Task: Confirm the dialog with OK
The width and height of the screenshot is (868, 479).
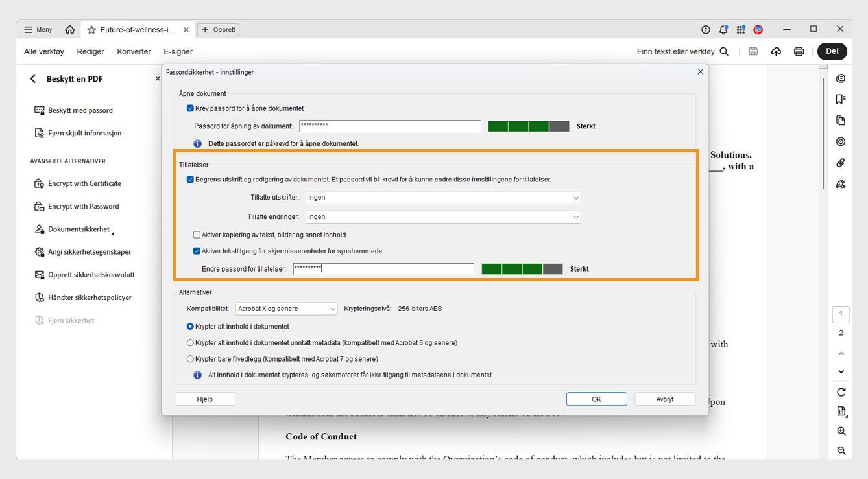Action: pyautogui.click(x=597, y=399)
